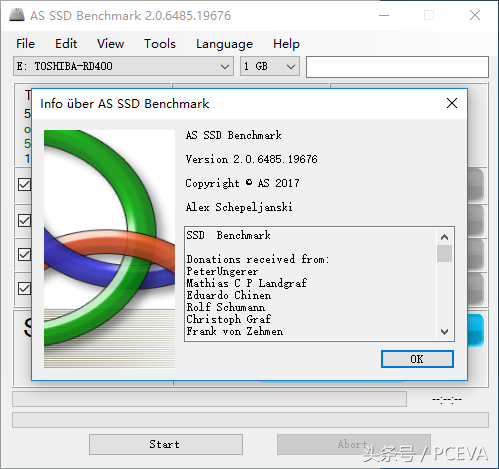Click the upper progress bar
The height and width of the screenshot is (469, 499).
pos(209,399)
